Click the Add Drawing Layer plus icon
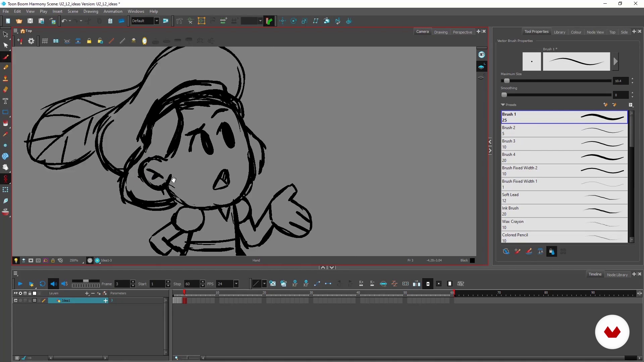The width and height of the screenshot is (644, 362). coord(87,293)
